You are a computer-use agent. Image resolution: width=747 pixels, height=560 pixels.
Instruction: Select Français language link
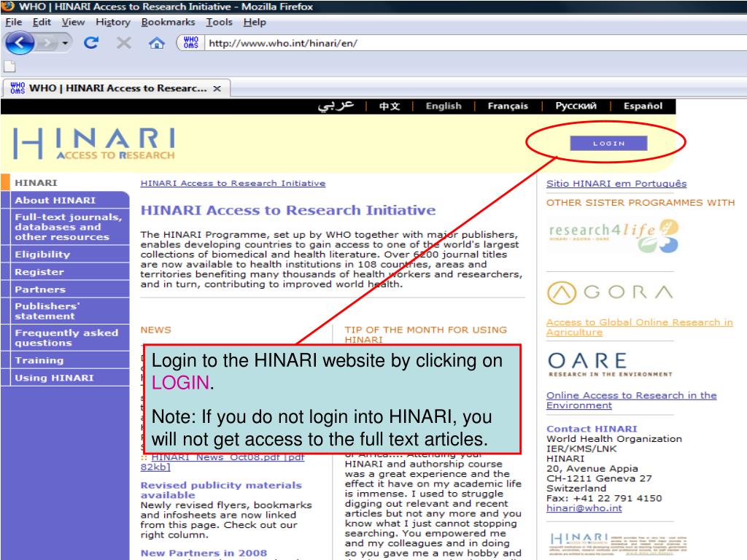click(x=508, y=106)
